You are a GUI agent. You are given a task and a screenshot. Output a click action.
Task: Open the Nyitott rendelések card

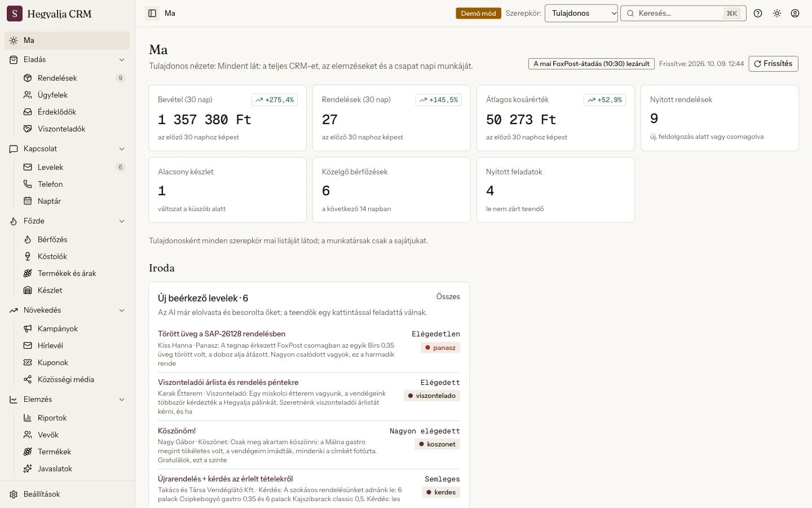tap(720, 118)
